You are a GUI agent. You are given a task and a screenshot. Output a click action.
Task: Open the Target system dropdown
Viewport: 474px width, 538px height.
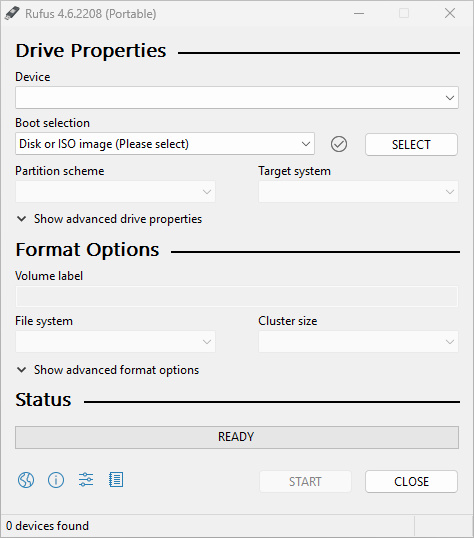tap(358, 191)
